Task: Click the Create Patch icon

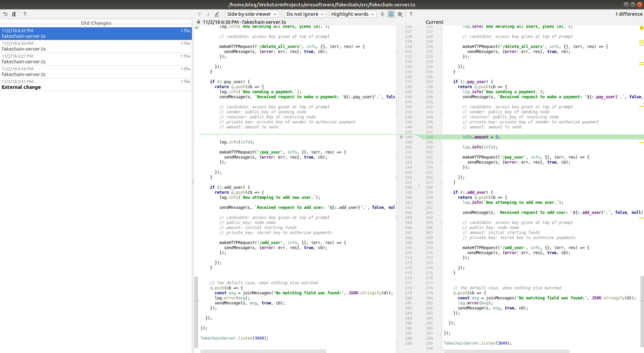Action: coord(14,14)
